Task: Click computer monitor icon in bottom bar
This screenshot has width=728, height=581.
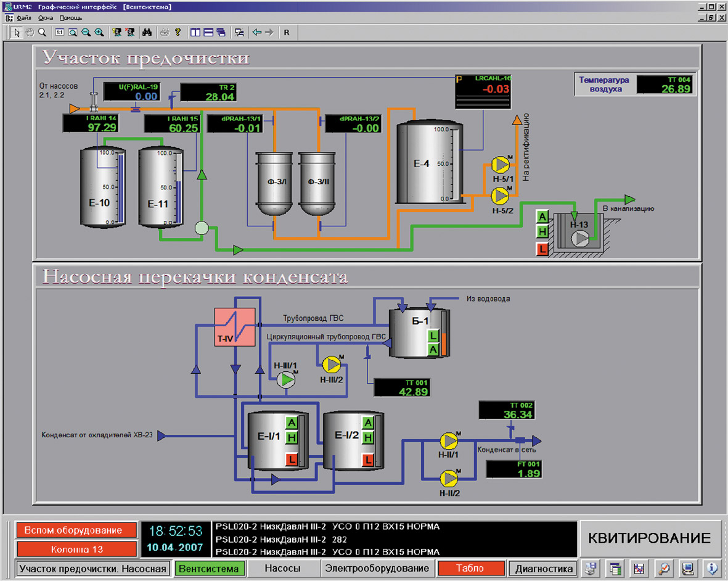Action: click(688, 569)
